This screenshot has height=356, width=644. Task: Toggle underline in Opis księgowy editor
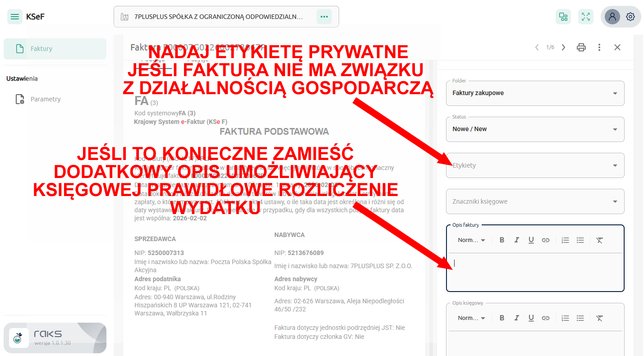[531, 318]
